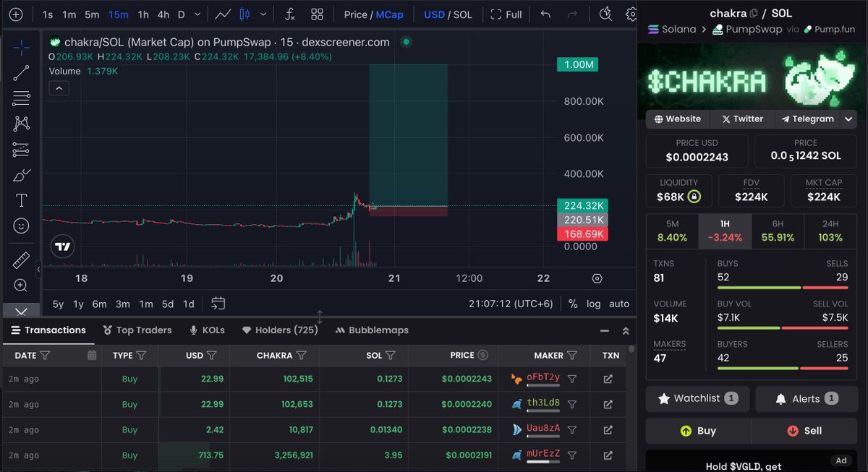Filter the TYPE column

point(141,355)
